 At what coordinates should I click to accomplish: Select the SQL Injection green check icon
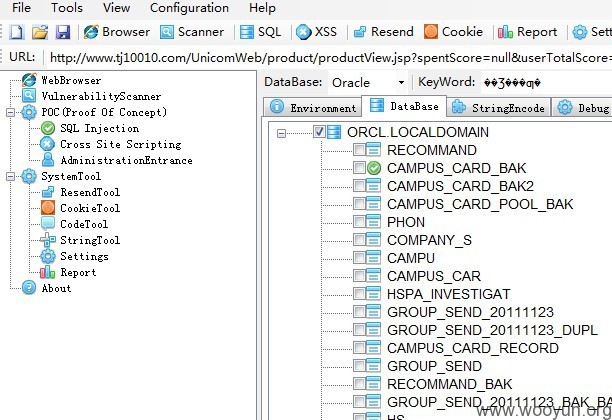tap(48, 128)
